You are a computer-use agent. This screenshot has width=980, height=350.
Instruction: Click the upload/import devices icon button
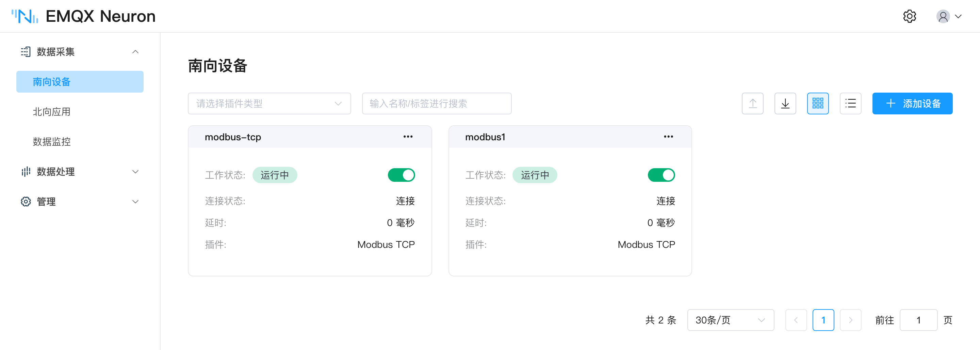point(752,103)
